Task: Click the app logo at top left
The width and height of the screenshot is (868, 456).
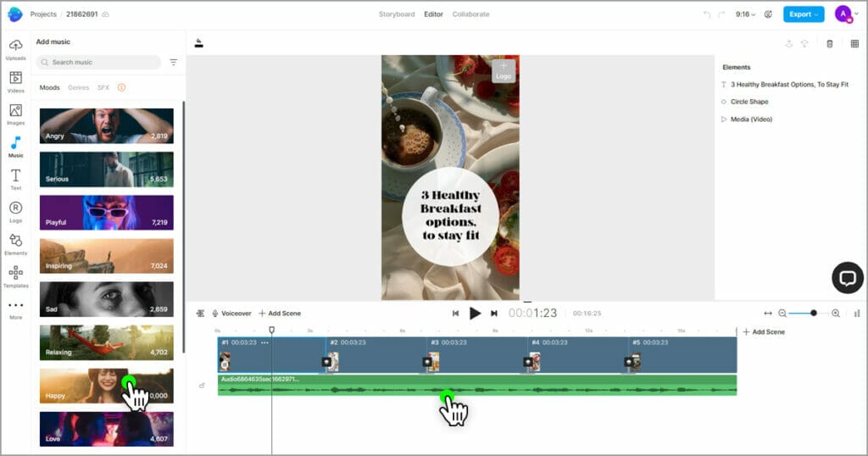Action: pyautogui.click(x=15, y=14)
